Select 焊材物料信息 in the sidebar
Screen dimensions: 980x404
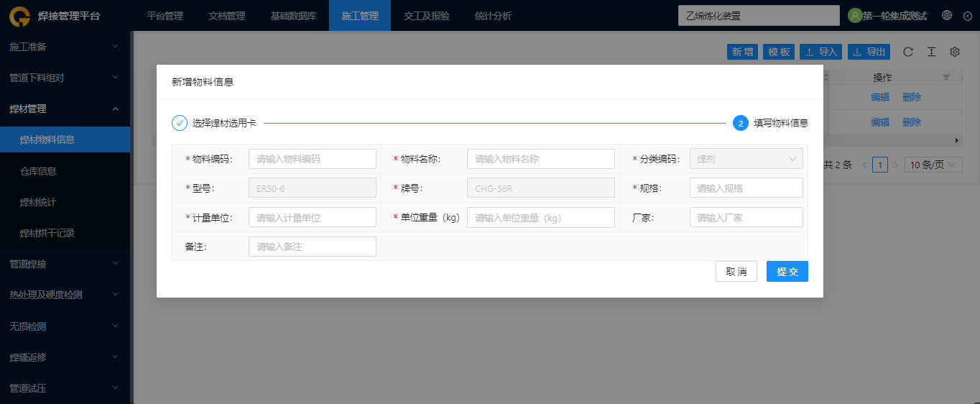pos(65,139)
